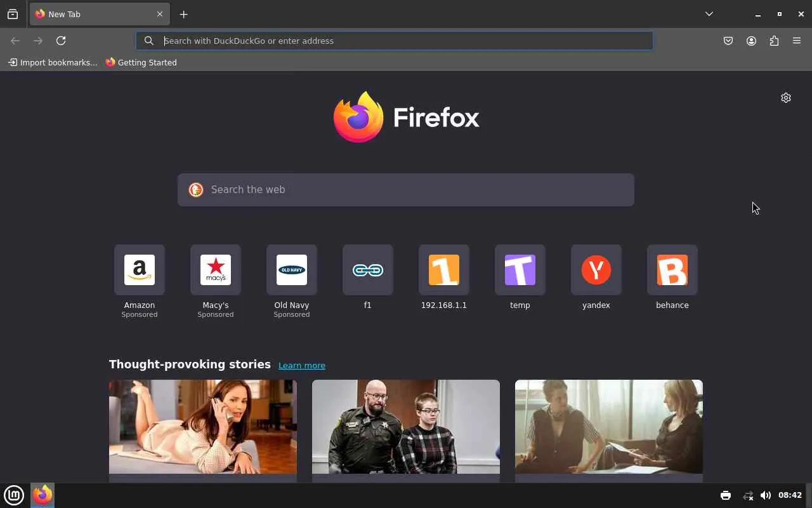Open Firefox View from the tab bar
This screenshot has width=812, height=508.
pos(13,14)
